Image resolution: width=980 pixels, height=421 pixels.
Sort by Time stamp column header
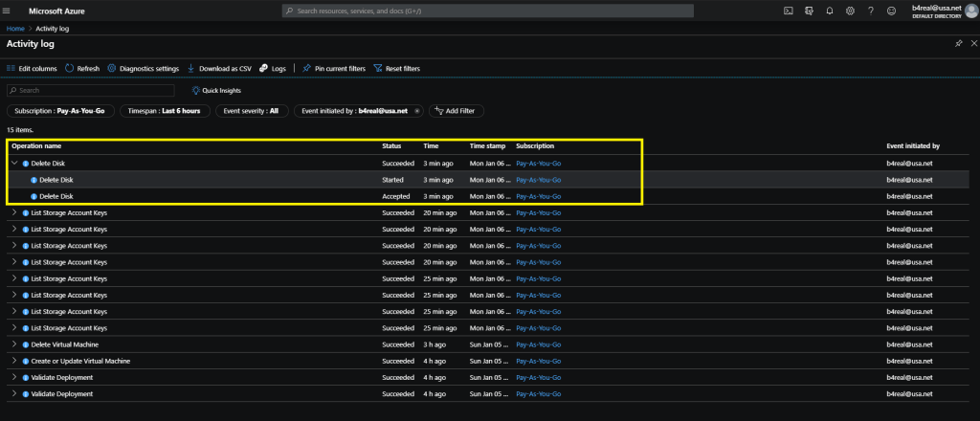coord(487,146)
